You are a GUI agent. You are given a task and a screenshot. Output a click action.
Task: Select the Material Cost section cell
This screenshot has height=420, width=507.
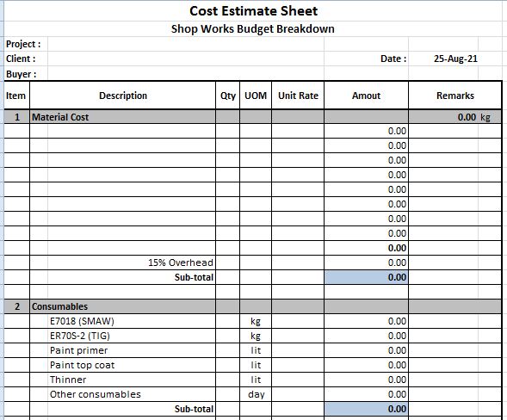(123, 117)
